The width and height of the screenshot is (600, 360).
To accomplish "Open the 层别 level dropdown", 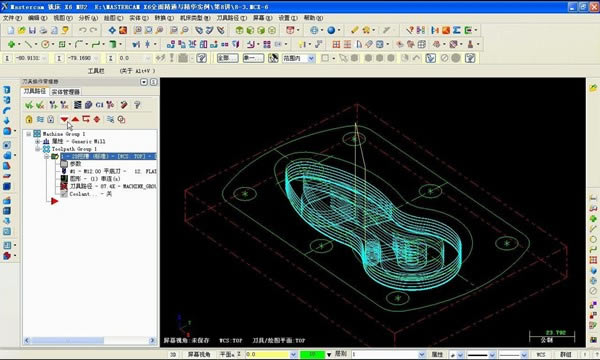I will pyautogui.click(x=421, y=355).
